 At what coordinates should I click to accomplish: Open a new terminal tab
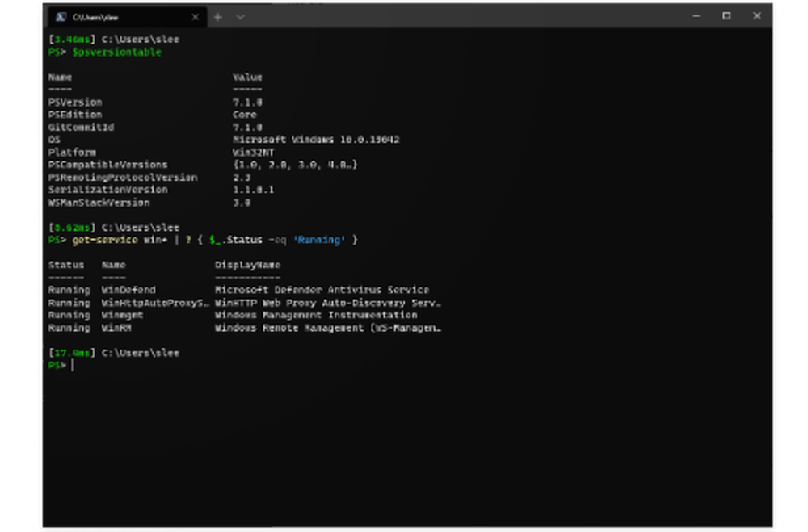[x=218, y=17]
